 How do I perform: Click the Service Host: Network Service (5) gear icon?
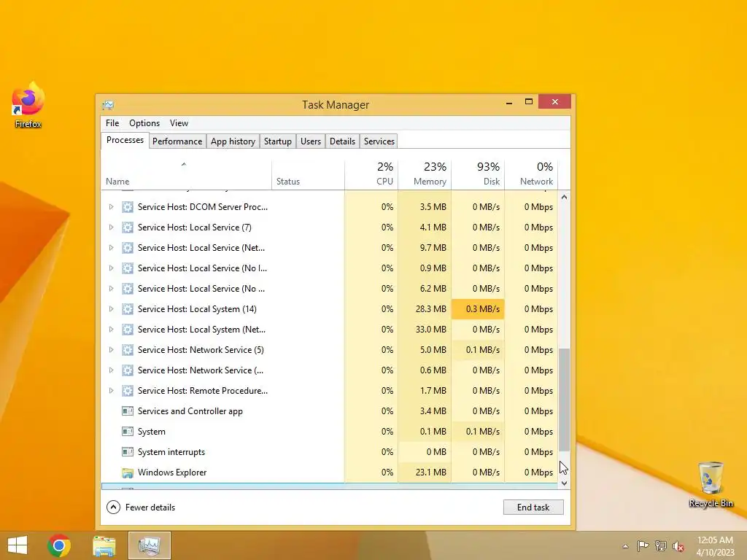pyautogui.click(x=127, y=350)
